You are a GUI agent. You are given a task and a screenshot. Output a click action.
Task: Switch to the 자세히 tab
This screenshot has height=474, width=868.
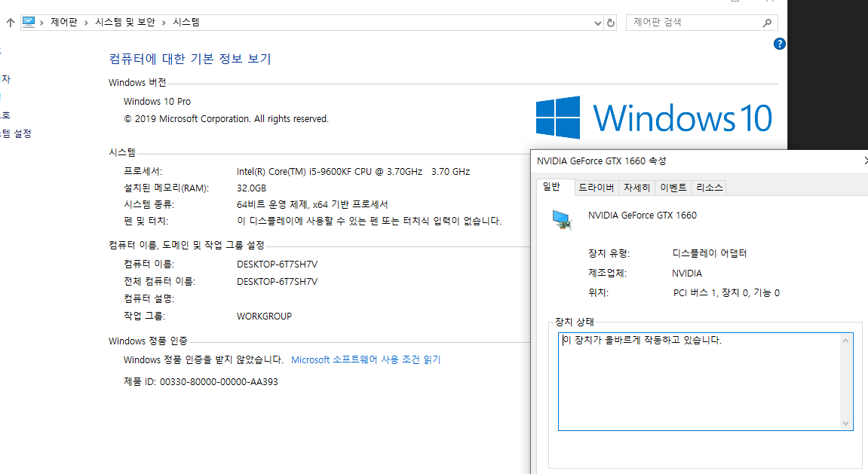636,188
